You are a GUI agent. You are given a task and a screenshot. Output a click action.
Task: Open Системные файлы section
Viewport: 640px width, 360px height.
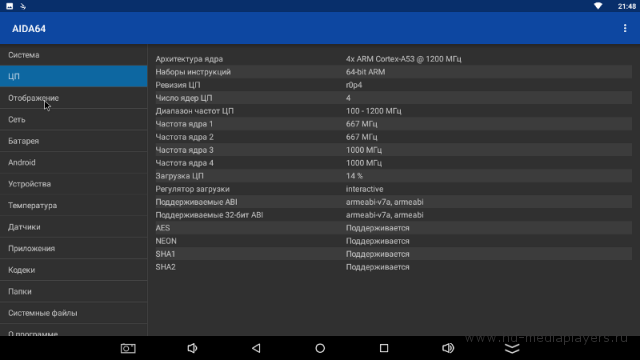coord(73,313)
